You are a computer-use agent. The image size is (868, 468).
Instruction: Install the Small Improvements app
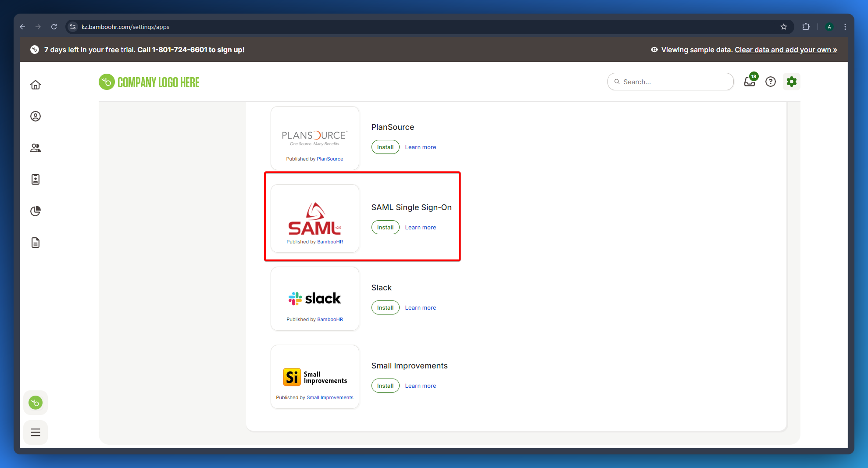click(x=385, y=386)
